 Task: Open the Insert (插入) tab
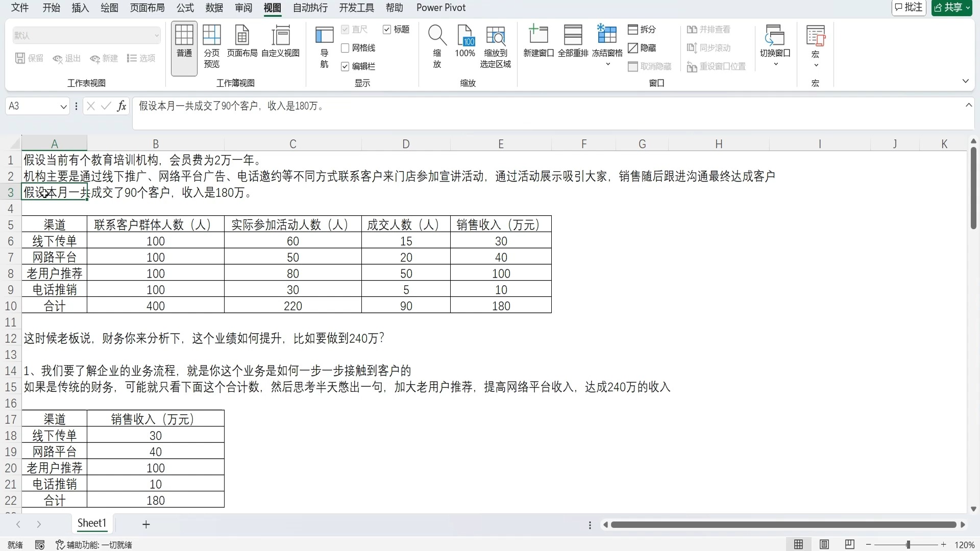click(80, 8)
